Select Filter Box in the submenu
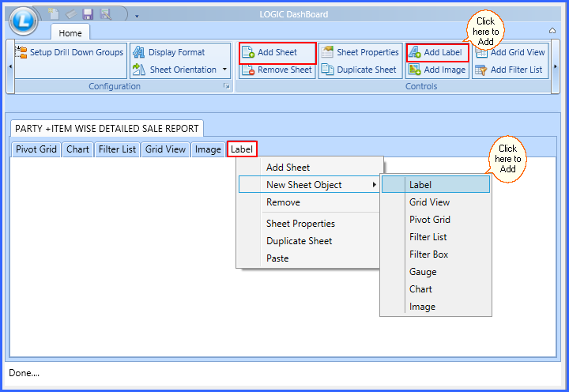This screenshot has width=569, height=392. (435, 254)
